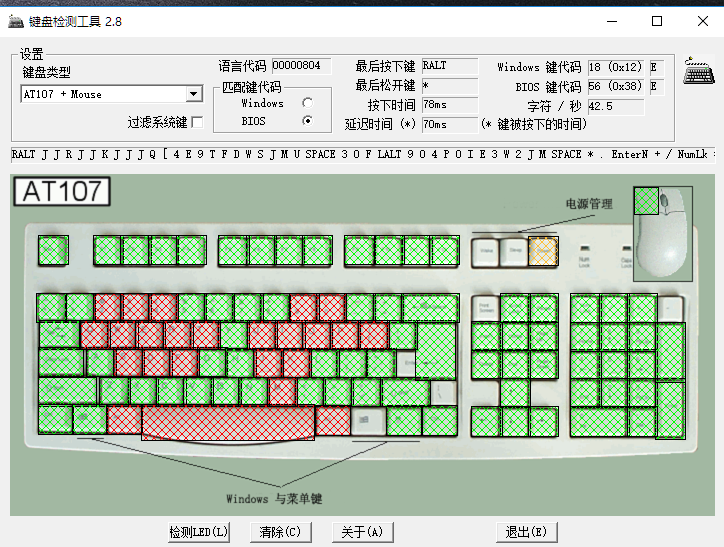Click the green Y key on the diagram
Viewport: 724px width, 547px height.
(234, 335)
